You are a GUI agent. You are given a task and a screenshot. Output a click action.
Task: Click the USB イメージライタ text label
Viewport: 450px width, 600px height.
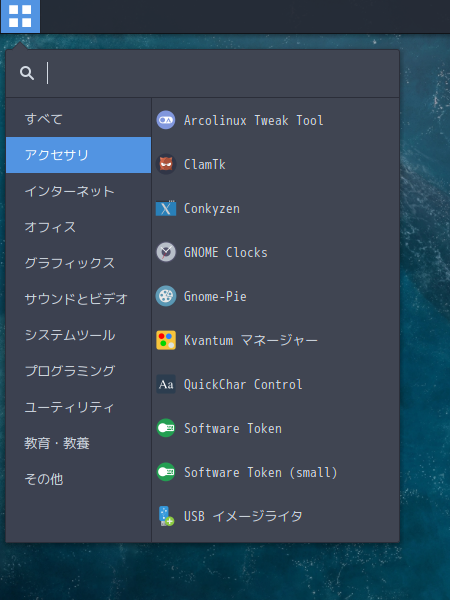(x=243, y=517)
